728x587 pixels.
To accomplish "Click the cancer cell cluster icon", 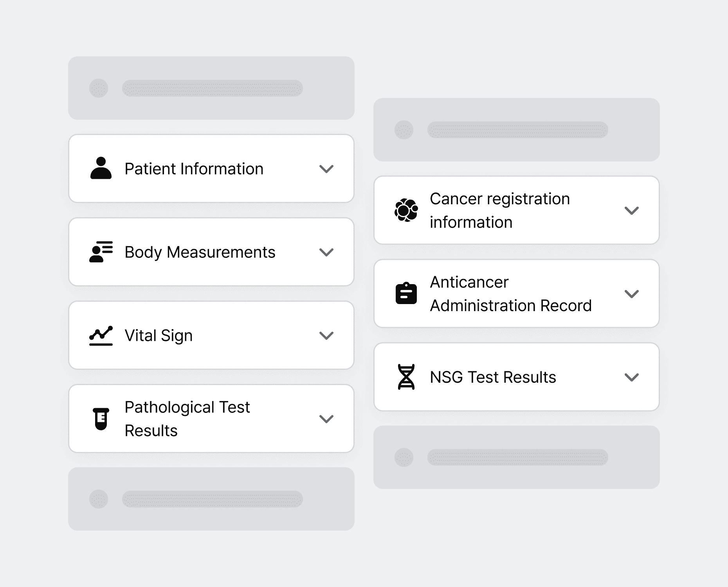I will click(x=406, y=210).
